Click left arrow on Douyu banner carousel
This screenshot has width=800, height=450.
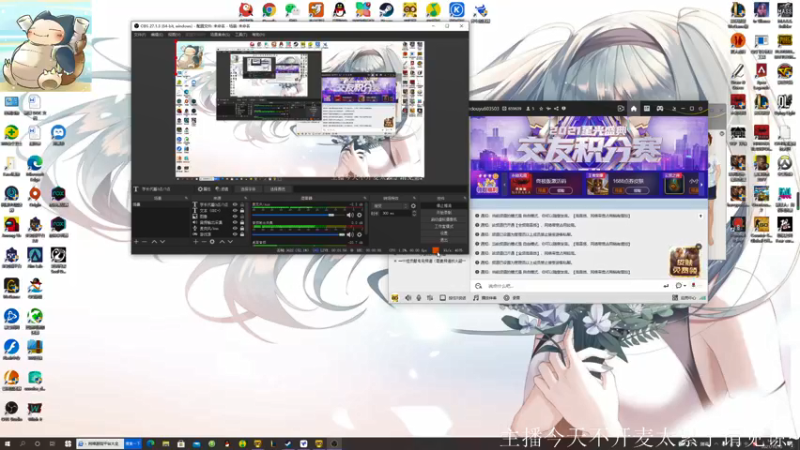tap(505, 184)
